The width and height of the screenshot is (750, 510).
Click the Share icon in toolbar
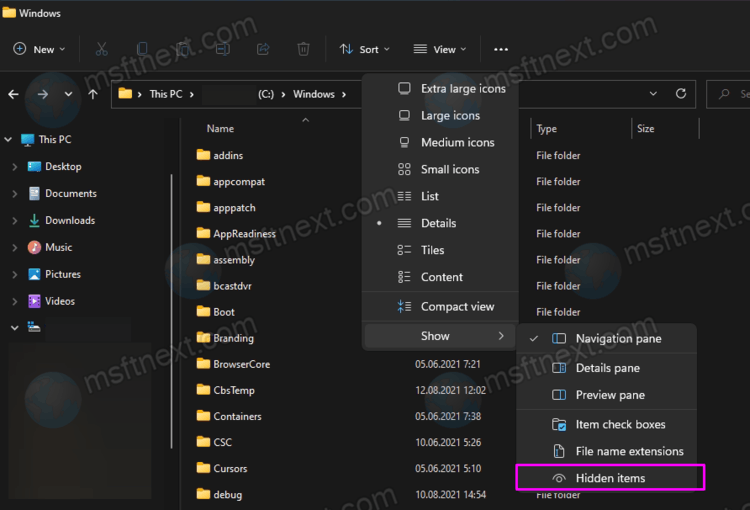coord(263,49)
